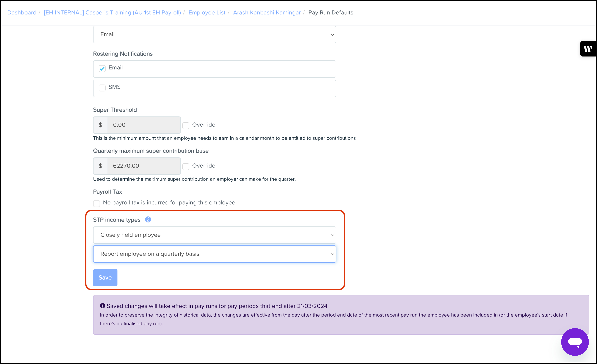Open the Closely held employee dropdown
Screen dimensions: 597x364
(214, 235)
